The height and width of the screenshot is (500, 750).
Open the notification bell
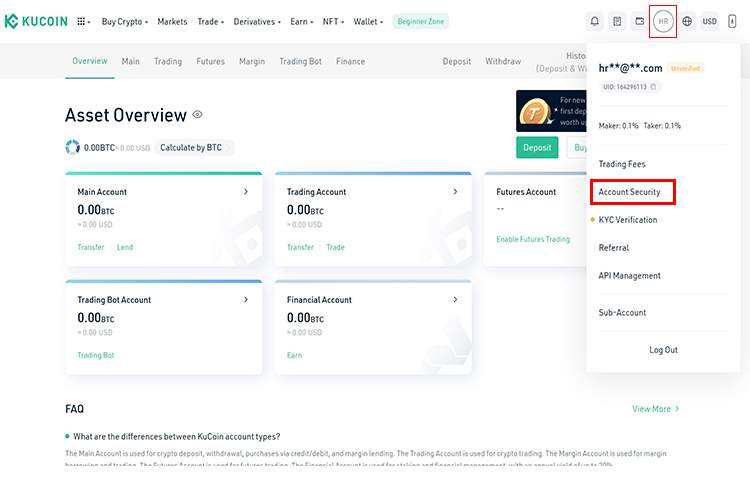[595, 21]
